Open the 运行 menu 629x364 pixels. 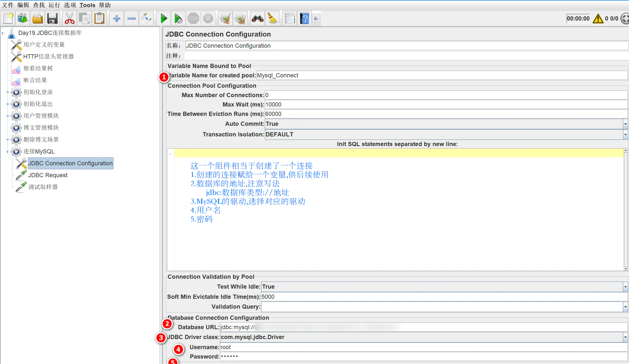point(54,5)
